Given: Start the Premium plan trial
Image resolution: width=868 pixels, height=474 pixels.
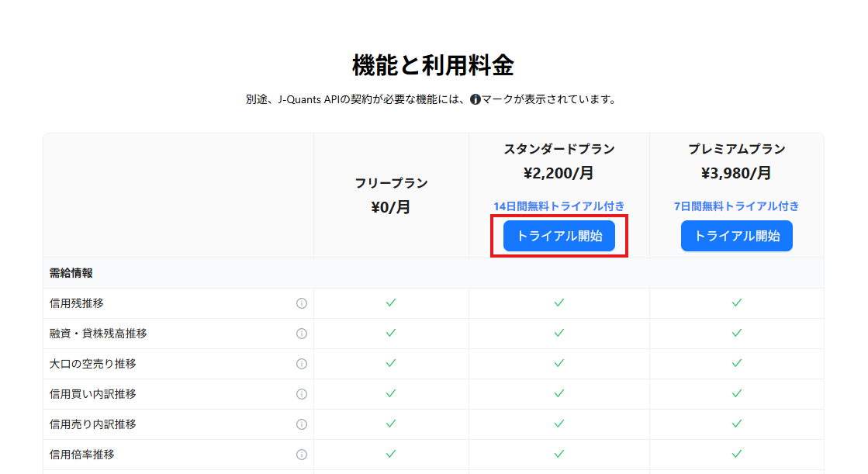Looking at the screenshot, I should pos(736,236).
